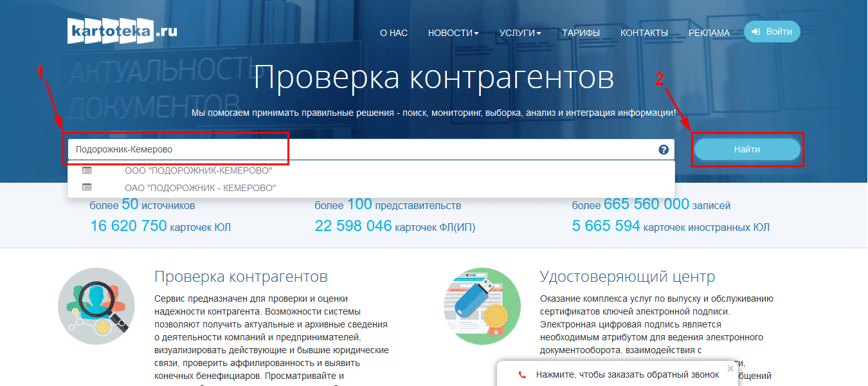Close the callback request popup

[730, 369]
